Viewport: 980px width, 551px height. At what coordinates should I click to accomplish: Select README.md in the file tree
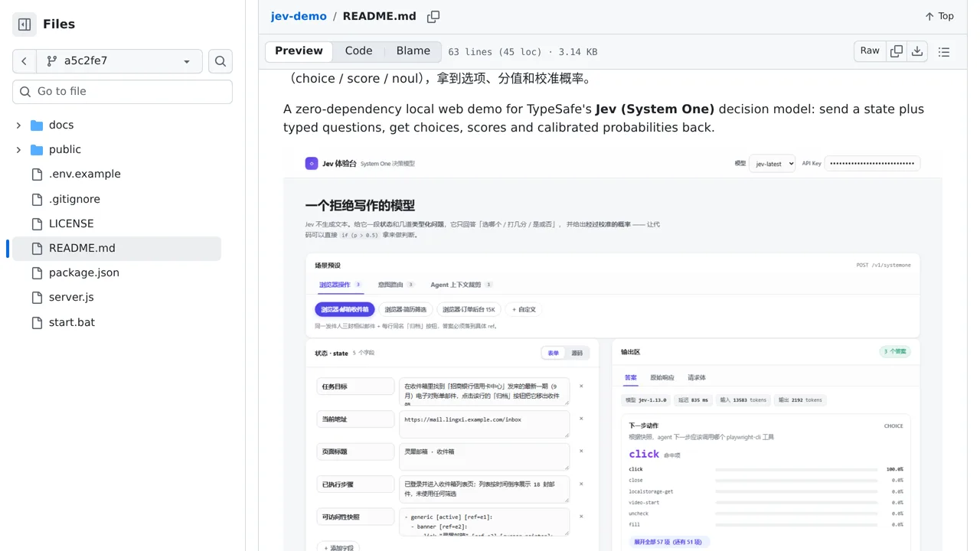[116, 248]
